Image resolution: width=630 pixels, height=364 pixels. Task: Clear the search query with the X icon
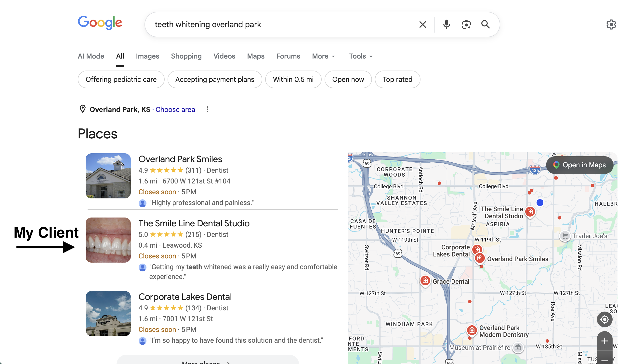tap(422, 24)
